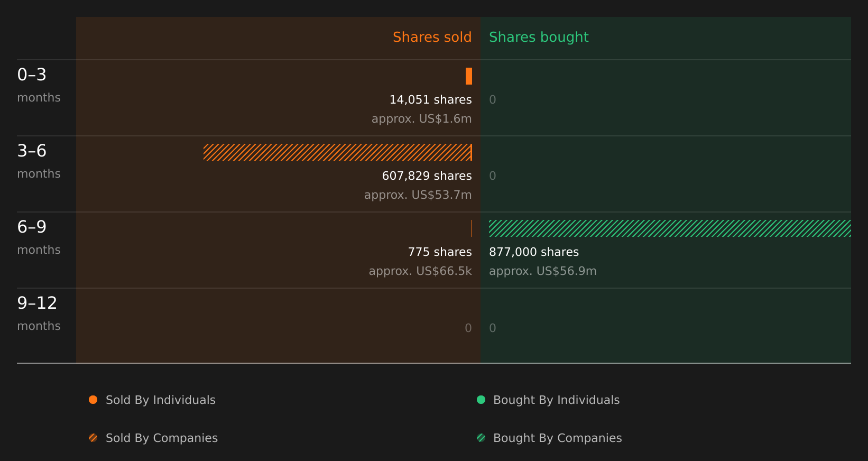Viewport: 868px width, 461px height.
Task: Click the Shares bought column header
Action: pos(539,37)
